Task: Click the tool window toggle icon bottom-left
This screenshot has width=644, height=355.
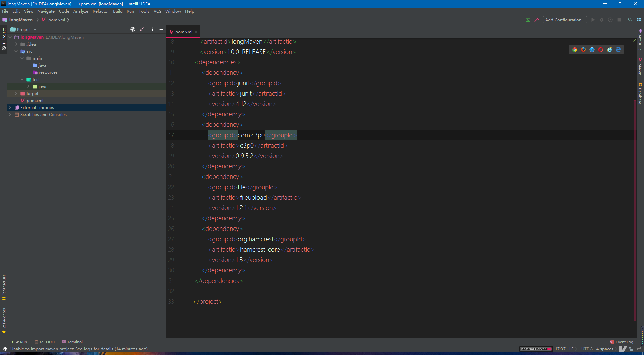Action: point(5,349)
